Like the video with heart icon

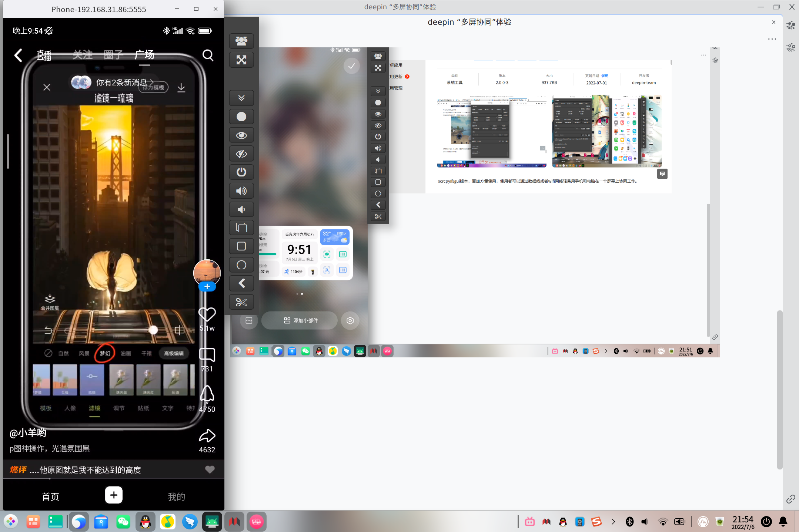tap(207, 314)
